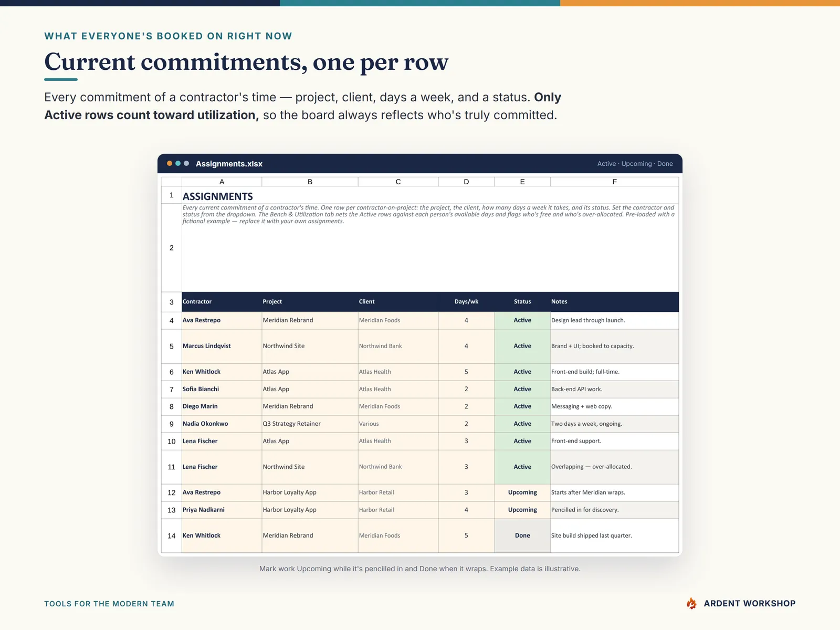840x630 pixels.
Task: Click the 'Design lead through launch.' note
Action: pyautogui.click(x=614, y=320)
